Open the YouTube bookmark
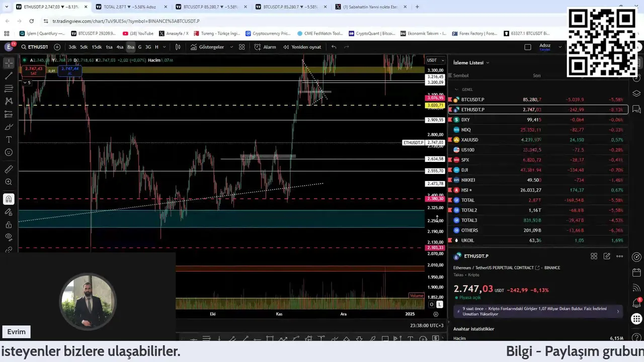Image resolution: width=644 pixels, height=362 pixels. [138, 34]
